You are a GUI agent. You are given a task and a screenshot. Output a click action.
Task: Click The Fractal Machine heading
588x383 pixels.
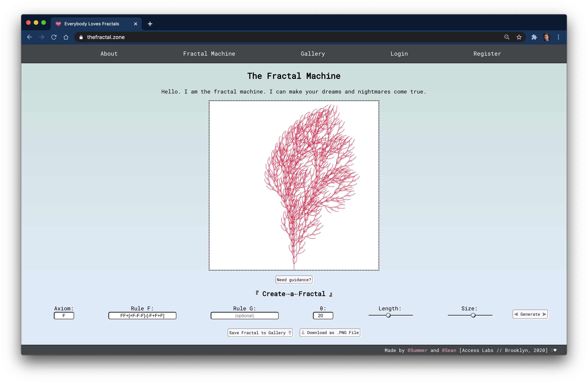(294, 76)
